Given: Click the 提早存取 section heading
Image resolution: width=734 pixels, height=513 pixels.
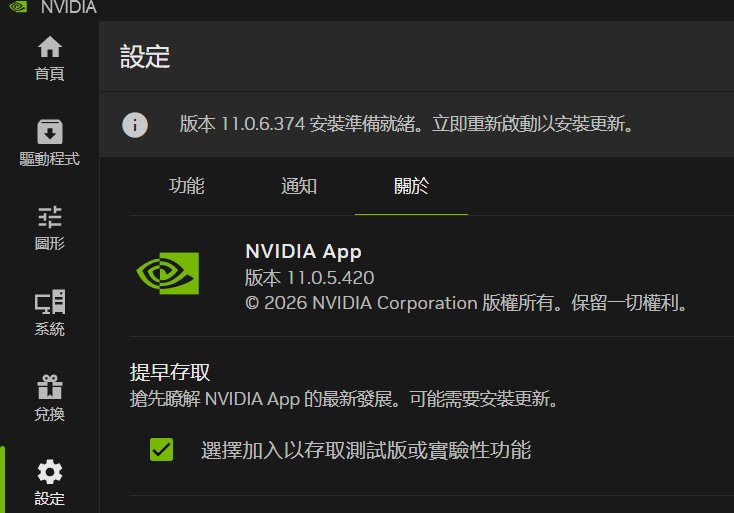Looking at the screenshot, I should [x=170, y=372].
